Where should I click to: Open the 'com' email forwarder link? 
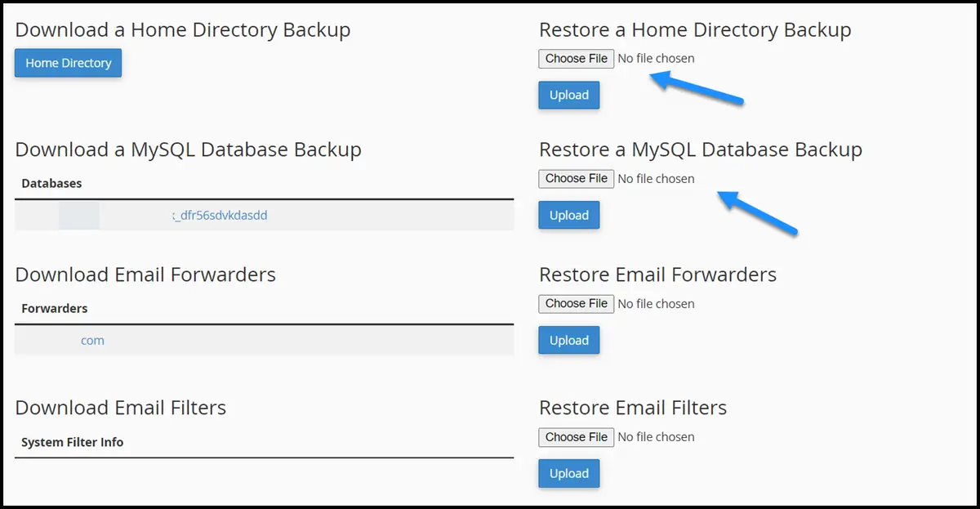(x=92, y=341)
